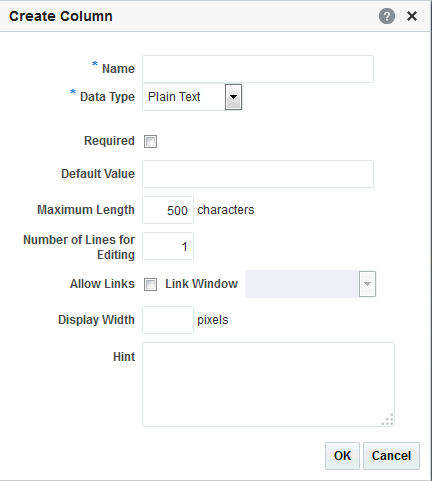Click the Create Column title text
This screenshot has height=481, width=432.
pos(61,16)
